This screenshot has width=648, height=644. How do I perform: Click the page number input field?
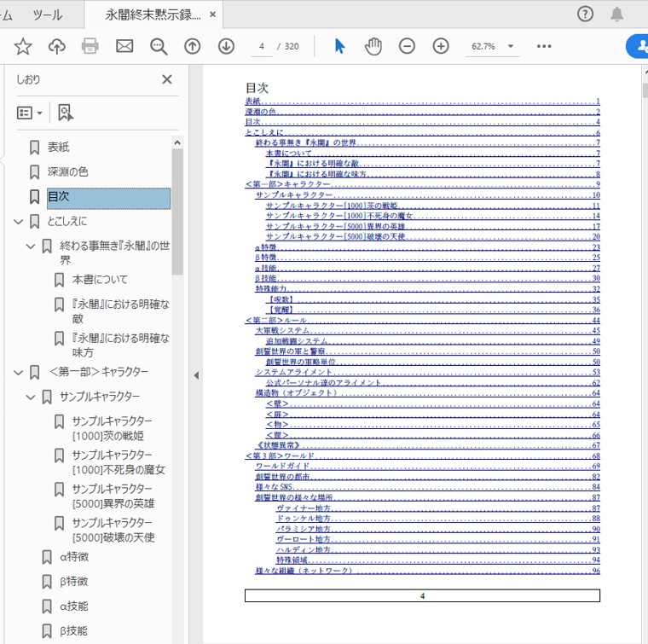coord(262,46)
